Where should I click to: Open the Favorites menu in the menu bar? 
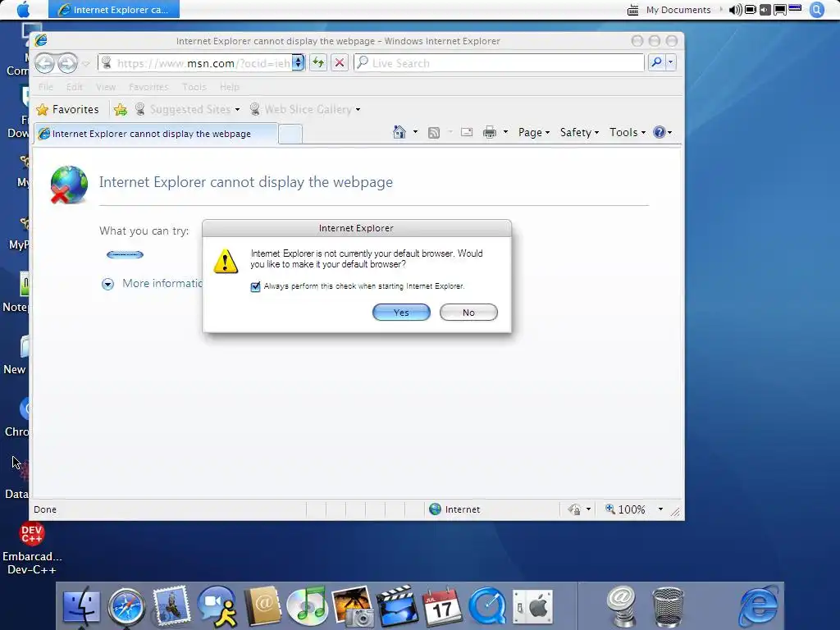(148, 87)
